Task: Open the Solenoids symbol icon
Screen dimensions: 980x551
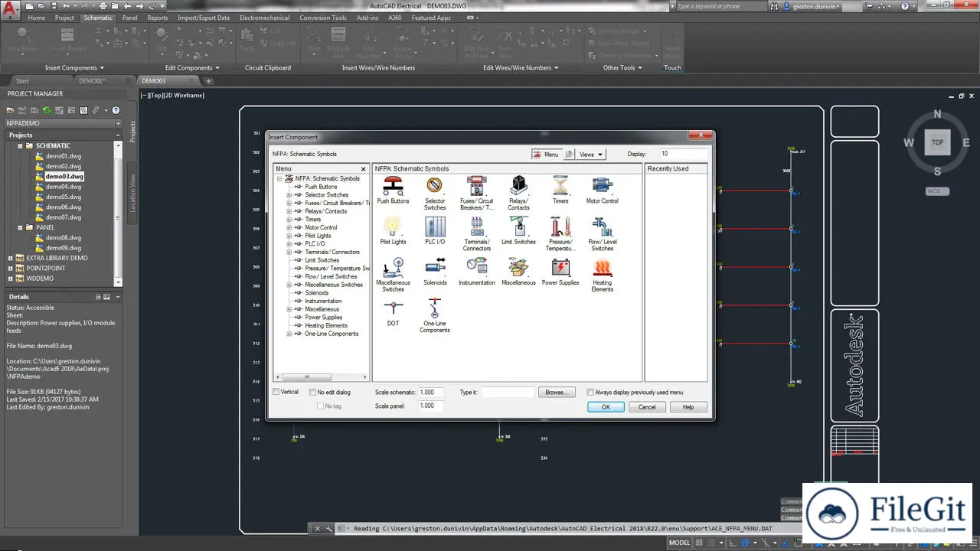Action: pos(435,267)
